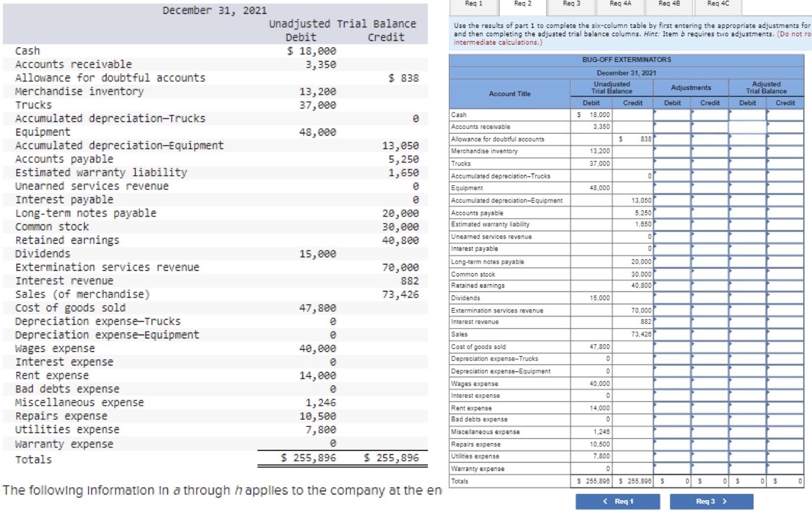This screenshot has width=812, height=511.
Task: Select the Req 2 tab
Action: [x=523, y=5]
